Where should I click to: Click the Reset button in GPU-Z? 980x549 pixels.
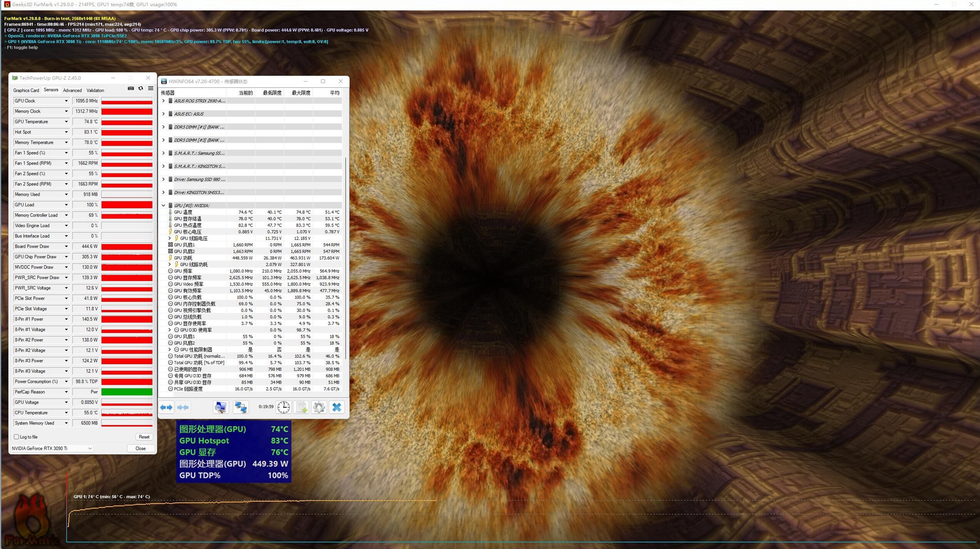[144, 437]
